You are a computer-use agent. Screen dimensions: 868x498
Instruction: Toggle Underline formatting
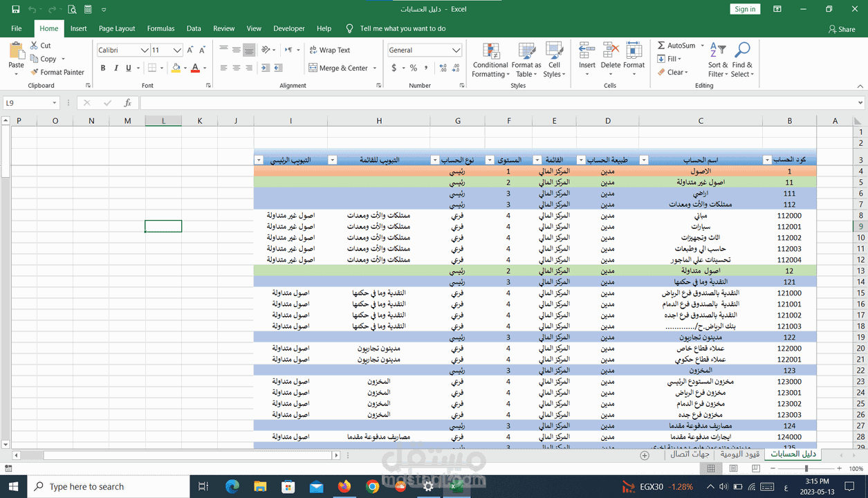pyautogui.click(x=128, y=68)
